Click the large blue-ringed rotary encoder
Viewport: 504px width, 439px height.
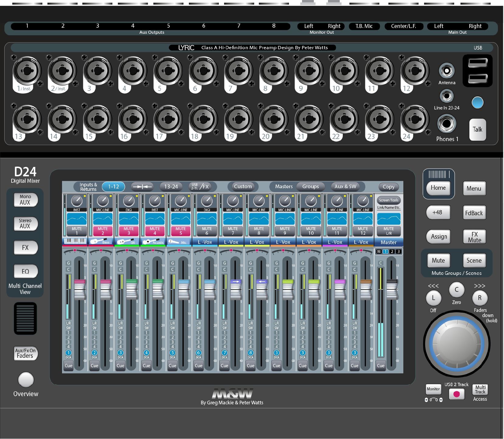pyautogui.click(x=456, y=344)
